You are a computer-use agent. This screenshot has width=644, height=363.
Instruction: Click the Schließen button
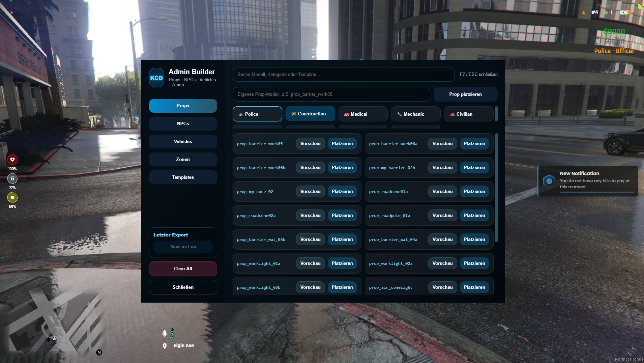[x=183, y=287]
